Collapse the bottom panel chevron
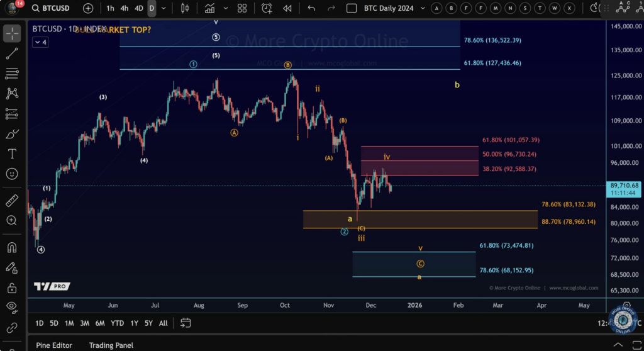 (x=618, y=345)
